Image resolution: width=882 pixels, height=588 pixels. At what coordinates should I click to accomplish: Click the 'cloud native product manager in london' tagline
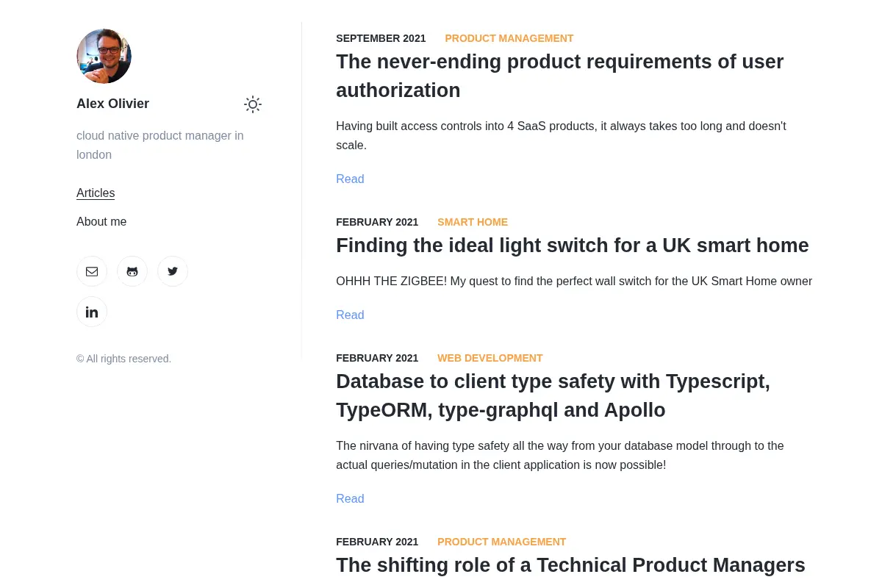point(160,146)
